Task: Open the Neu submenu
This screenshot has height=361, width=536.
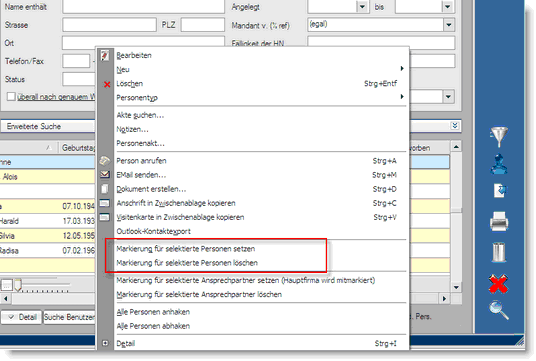Action: point(261,69)
